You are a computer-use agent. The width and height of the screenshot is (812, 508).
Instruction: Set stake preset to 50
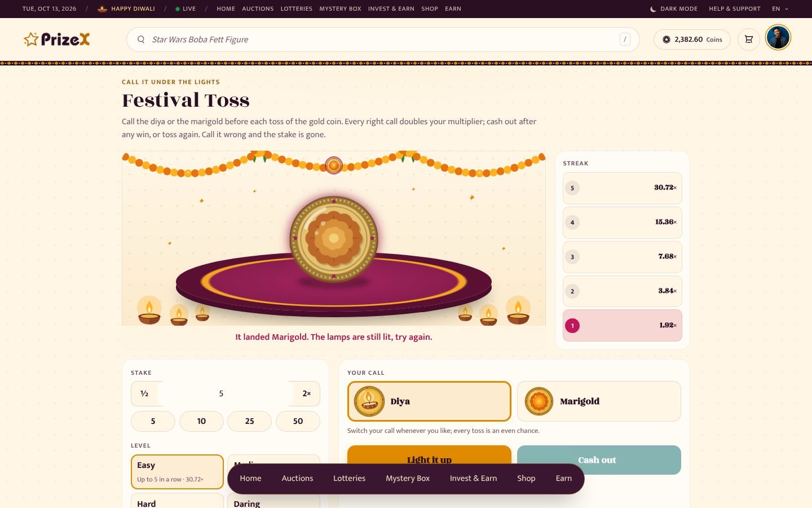[x=298, y=421]
